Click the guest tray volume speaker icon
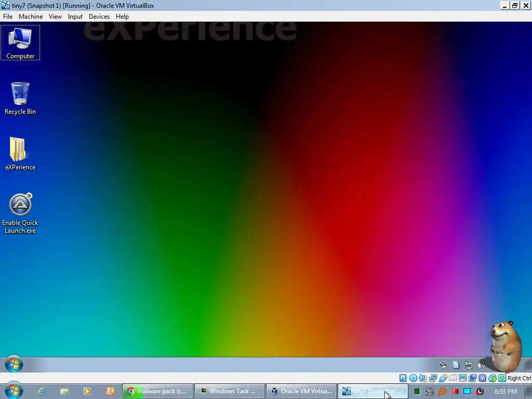The image size is (532, 399). coord(481,365)
